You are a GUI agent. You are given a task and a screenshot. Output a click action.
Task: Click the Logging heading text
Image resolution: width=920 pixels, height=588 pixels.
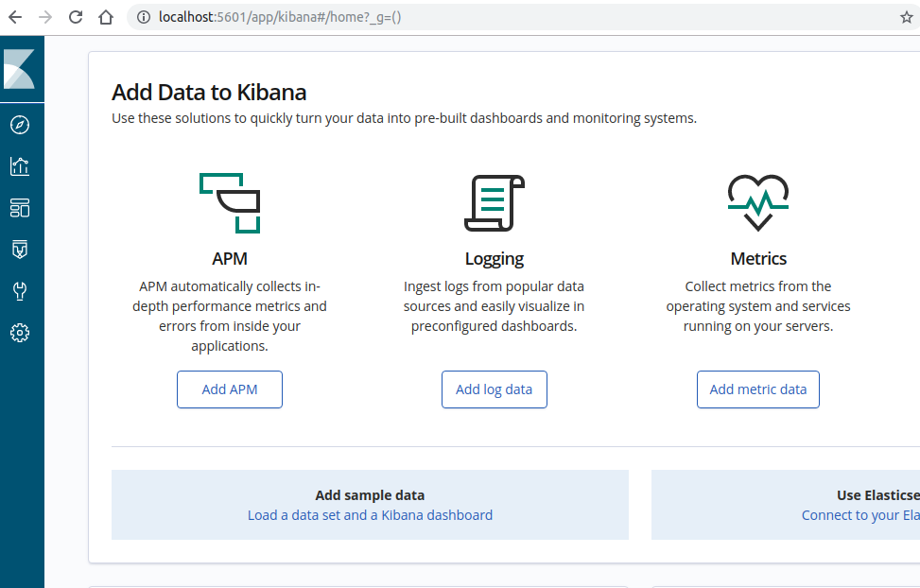[x=494, y=259]
